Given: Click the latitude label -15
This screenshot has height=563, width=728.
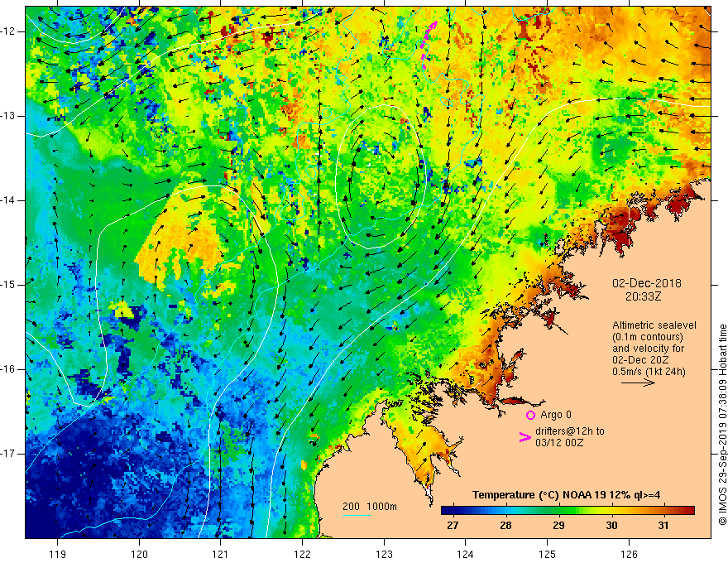Looking at the screenshot, I should pos(8,285).
